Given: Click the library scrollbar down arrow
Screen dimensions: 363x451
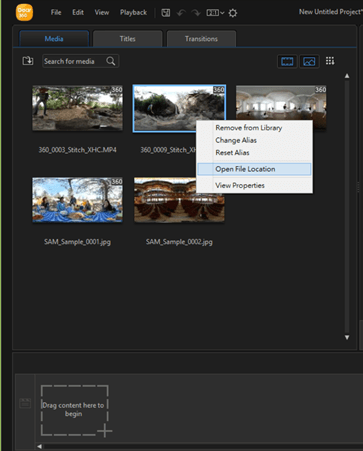Looking at the screenshot, I should (347, 337).
